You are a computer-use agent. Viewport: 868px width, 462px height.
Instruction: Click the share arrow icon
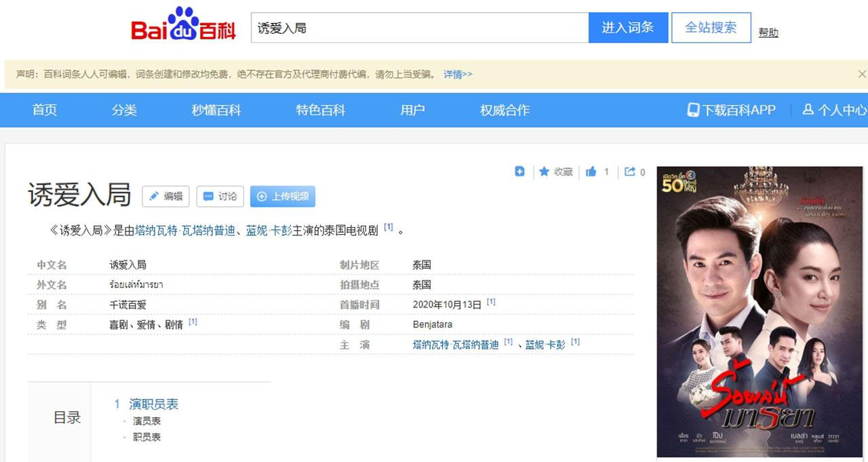pyautogui.click(x=630, y=172)
